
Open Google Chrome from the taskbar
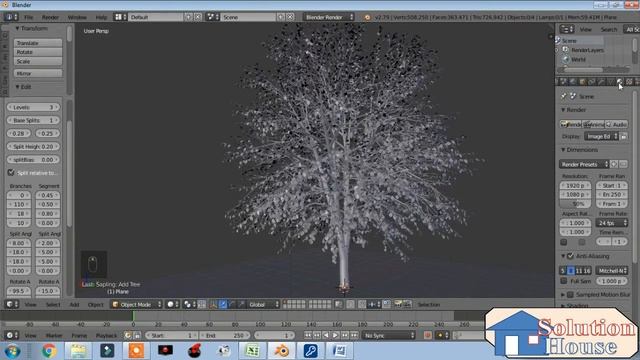(x=49, y=351)
